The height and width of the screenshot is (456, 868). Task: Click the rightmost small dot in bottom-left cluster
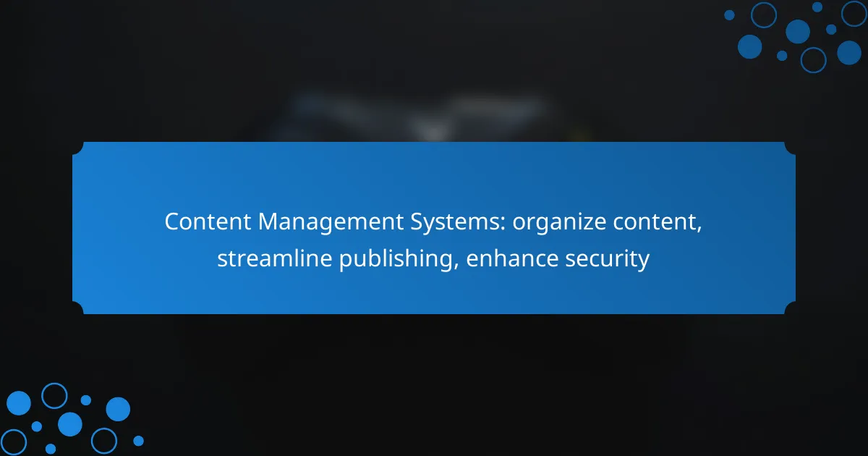coord(138,440)
